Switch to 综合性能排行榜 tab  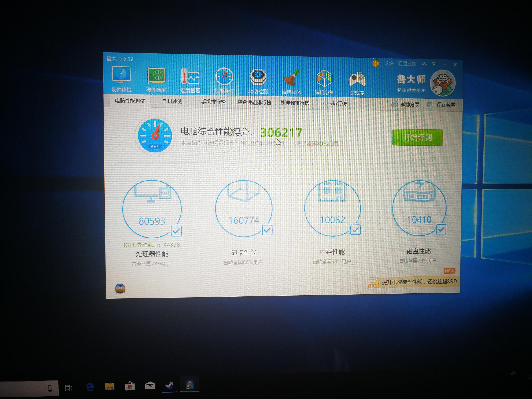pyautogui.click(x=254, y=102)
